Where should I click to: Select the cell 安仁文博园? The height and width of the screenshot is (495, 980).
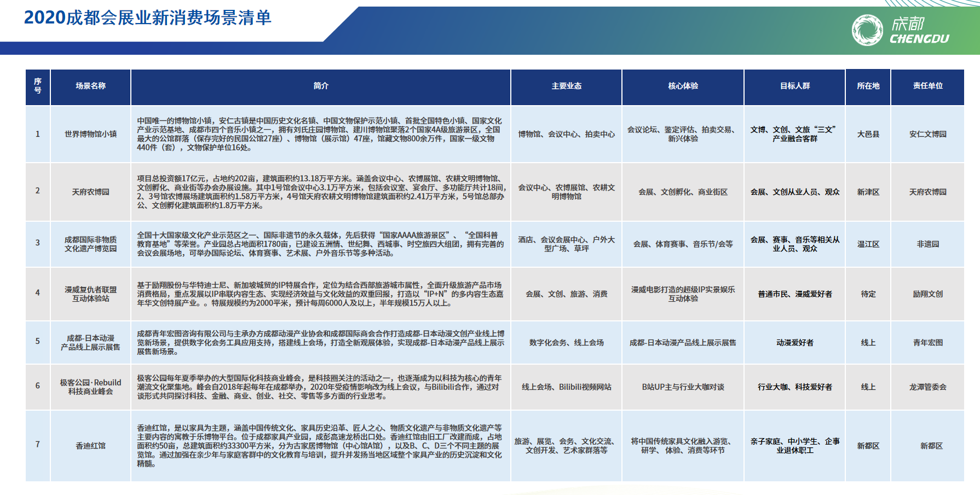[x=928, y=134]
